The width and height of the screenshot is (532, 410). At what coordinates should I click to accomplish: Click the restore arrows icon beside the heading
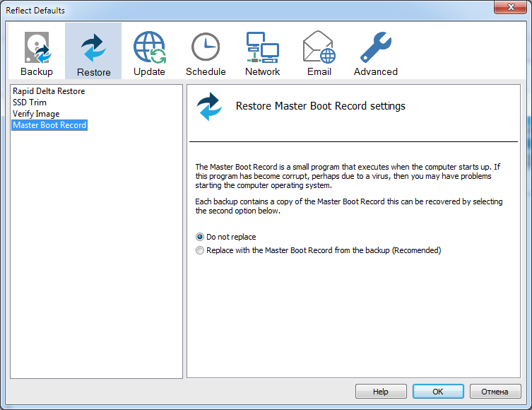209,107
